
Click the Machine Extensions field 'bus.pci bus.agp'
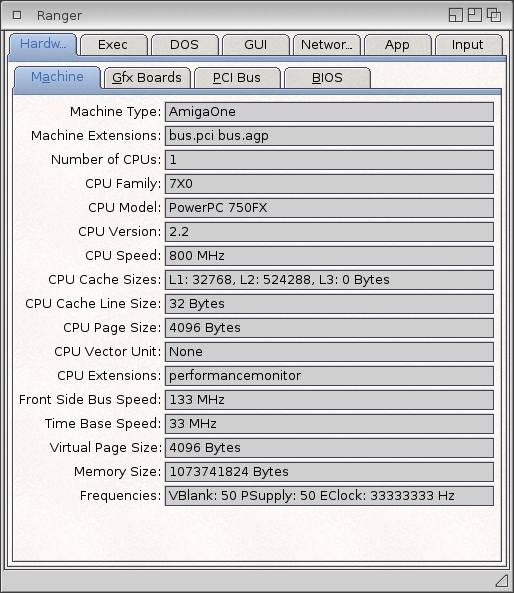(x=329, y=136)
